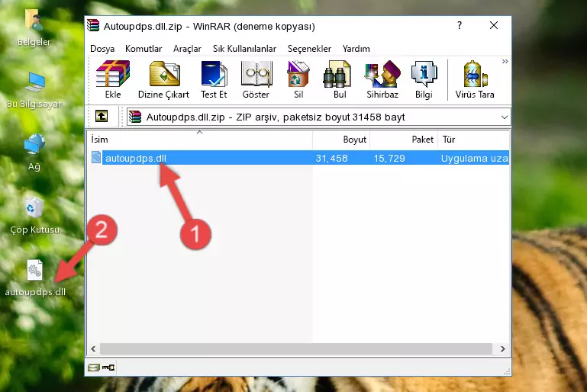Launch the Sihirbaz wizard icon
587x392 pixels.
pos(382,74)
